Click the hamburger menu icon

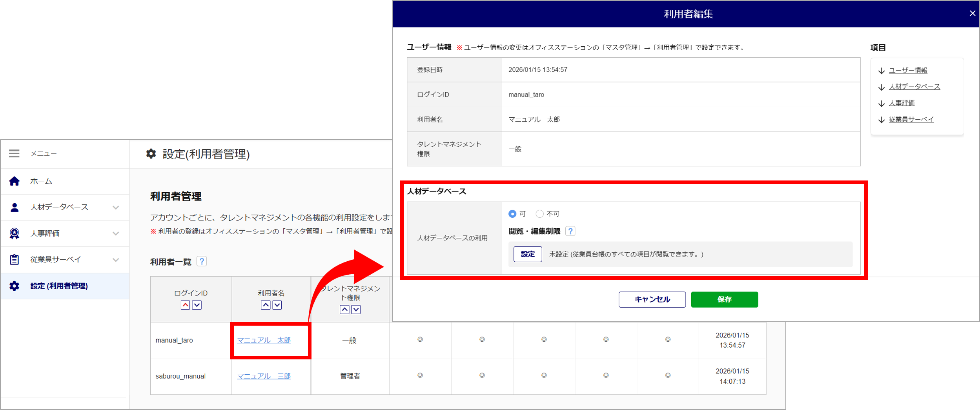pyautogui.click(x=14, y=153)
